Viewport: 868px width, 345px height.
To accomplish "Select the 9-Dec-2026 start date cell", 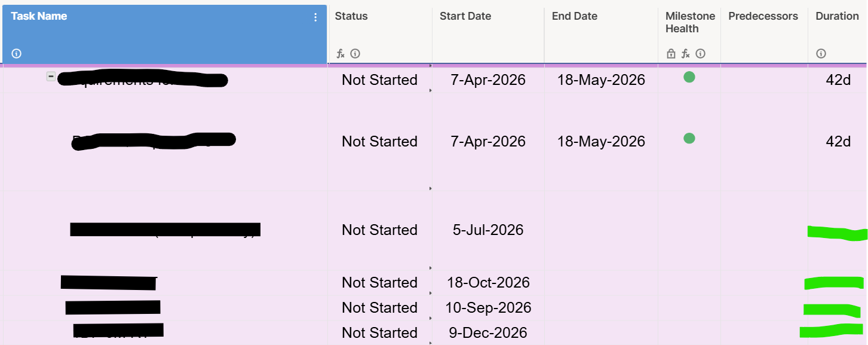I will [x=488, y=332].
